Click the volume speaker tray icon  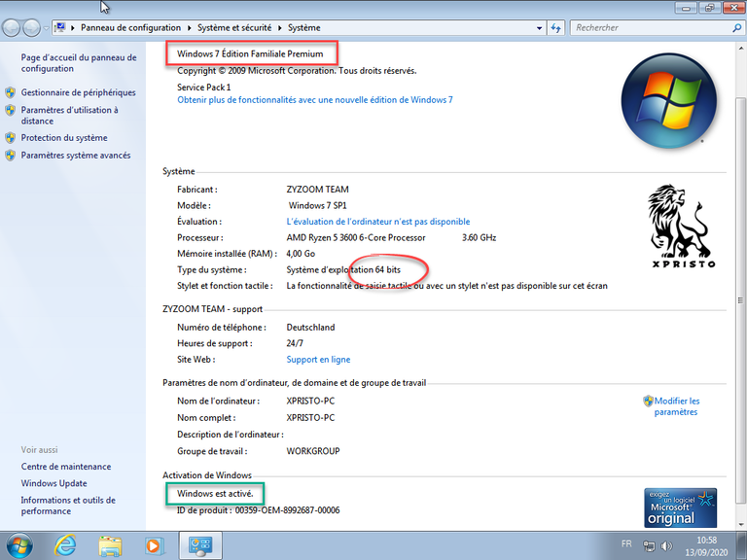tap(666, 545)
